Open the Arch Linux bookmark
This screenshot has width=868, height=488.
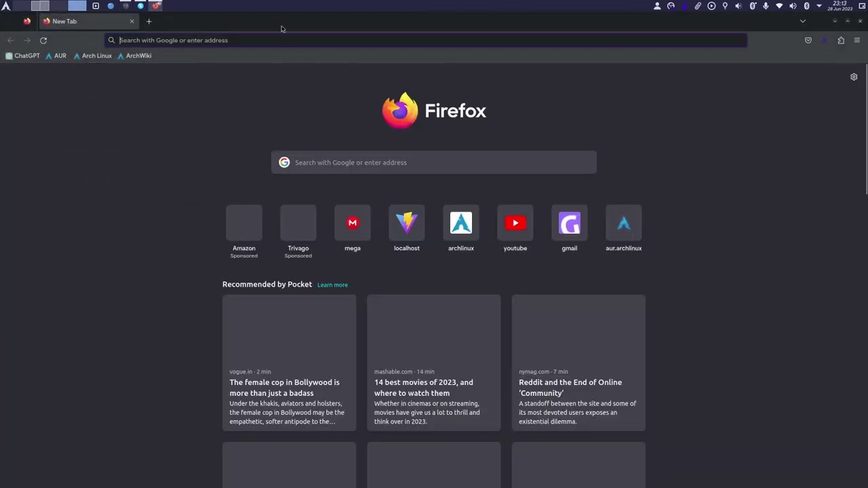point(92,56)
